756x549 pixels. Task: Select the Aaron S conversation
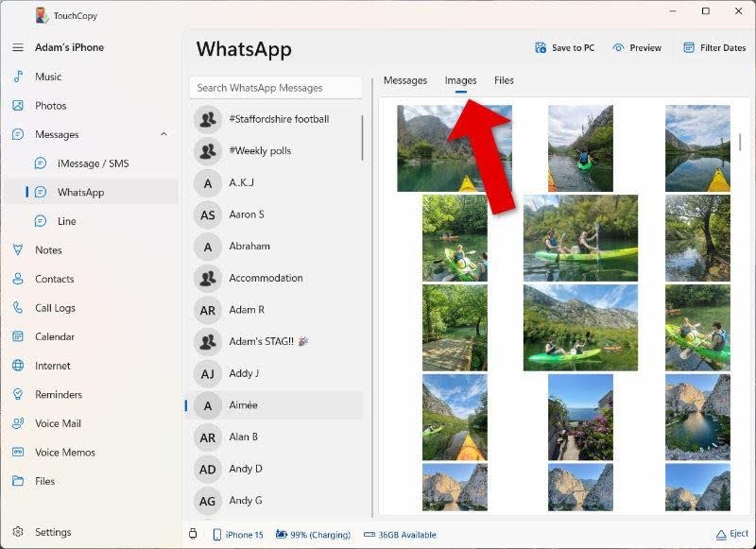pos(275,214)
